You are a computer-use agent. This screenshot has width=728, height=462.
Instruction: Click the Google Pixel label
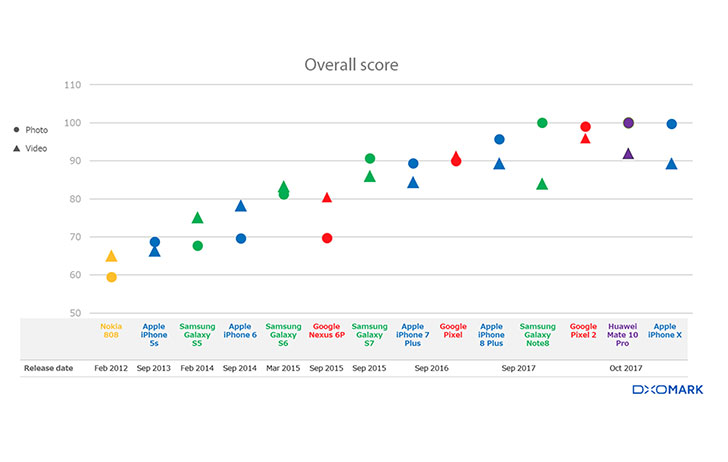[453, 331]
